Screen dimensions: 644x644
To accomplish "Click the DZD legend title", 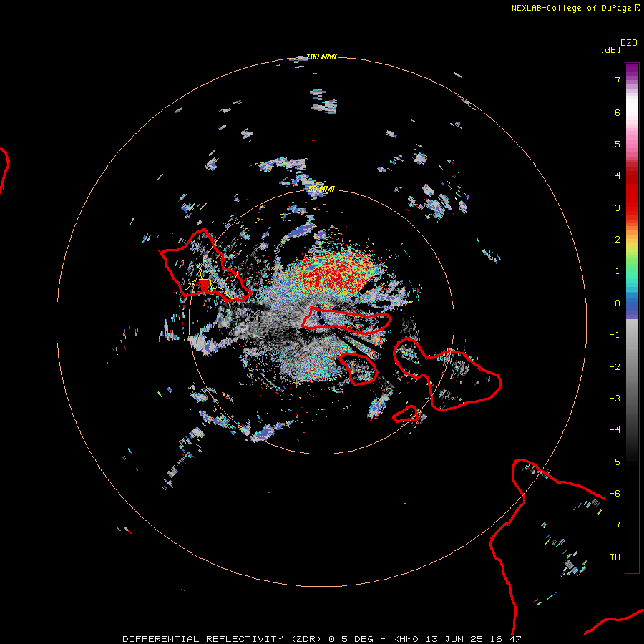I will pyautogui.click(x=629, y=43).
